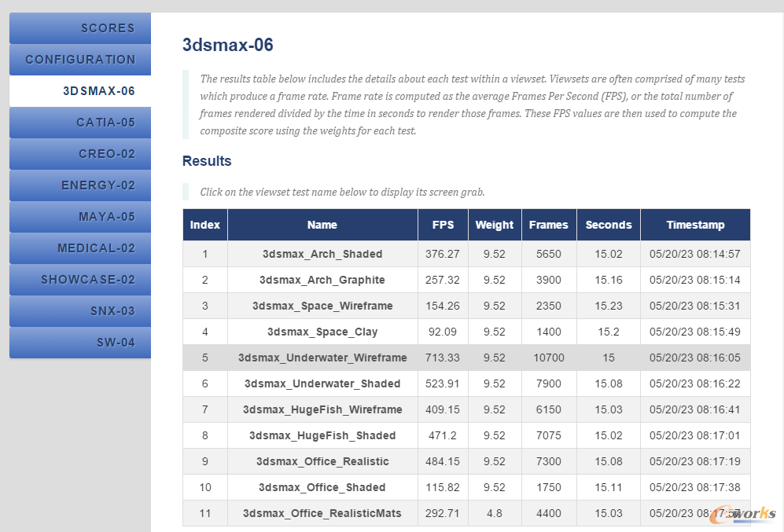
Task: Select FPS value 523.91
Action: pos(443,383)
